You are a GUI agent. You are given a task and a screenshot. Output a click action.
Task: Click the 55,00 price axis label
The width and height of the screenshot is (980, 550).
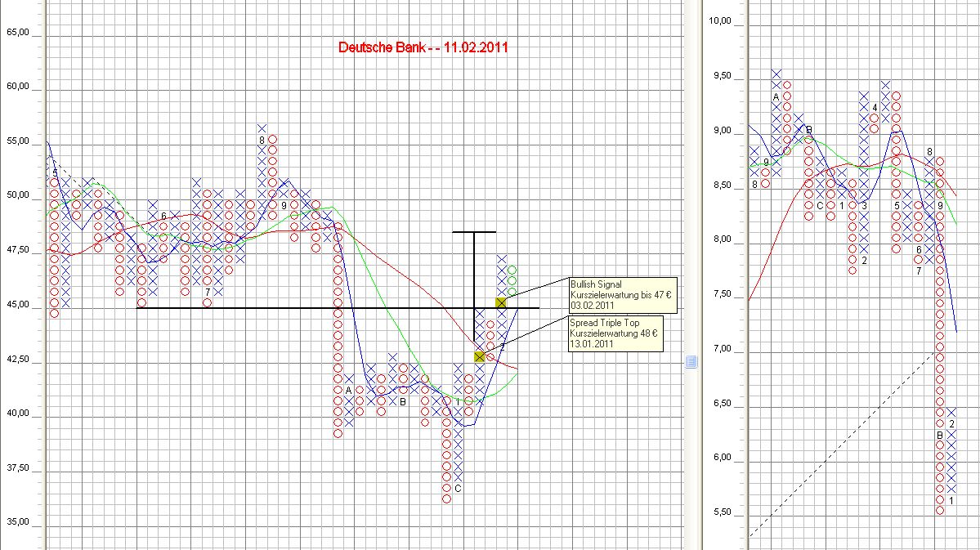[x=18, y=141]
